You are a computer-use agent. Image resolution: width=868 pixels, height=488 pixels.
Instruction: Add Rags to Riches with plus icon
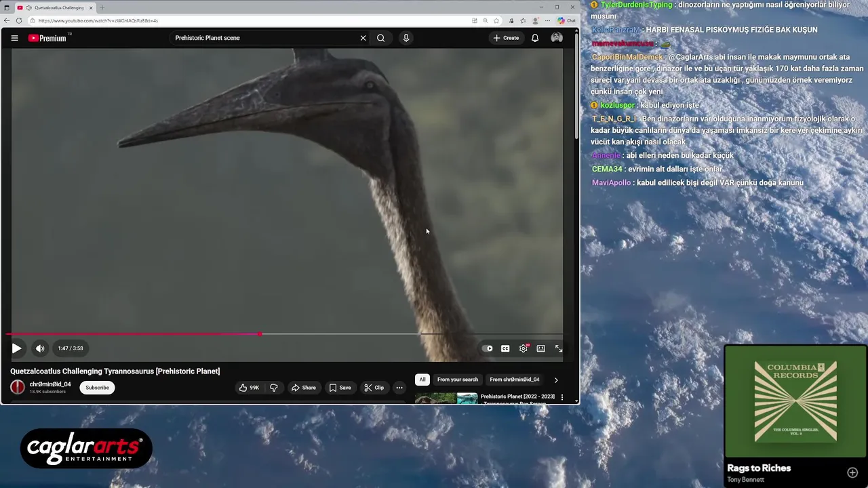click(x=852, y=472)
